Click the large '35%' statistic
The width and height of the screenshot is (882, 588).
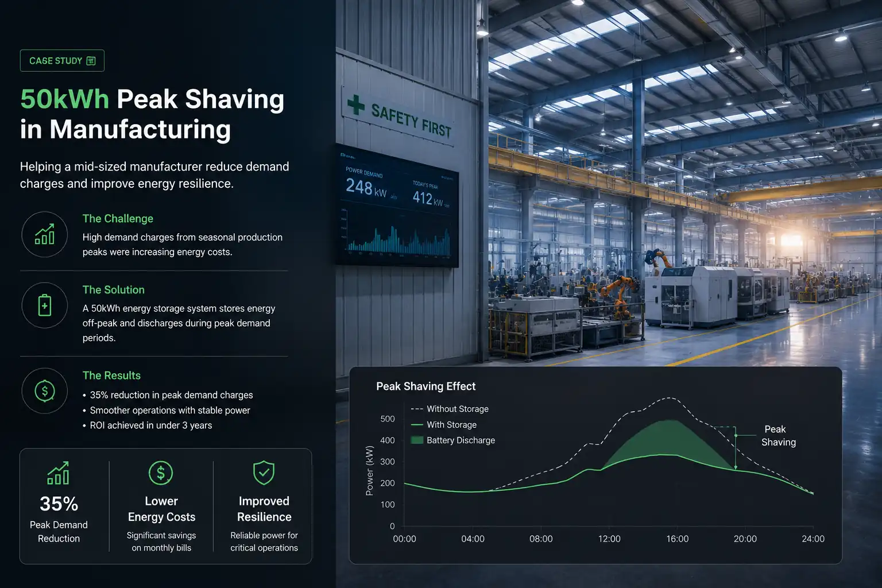pos(59,504)
